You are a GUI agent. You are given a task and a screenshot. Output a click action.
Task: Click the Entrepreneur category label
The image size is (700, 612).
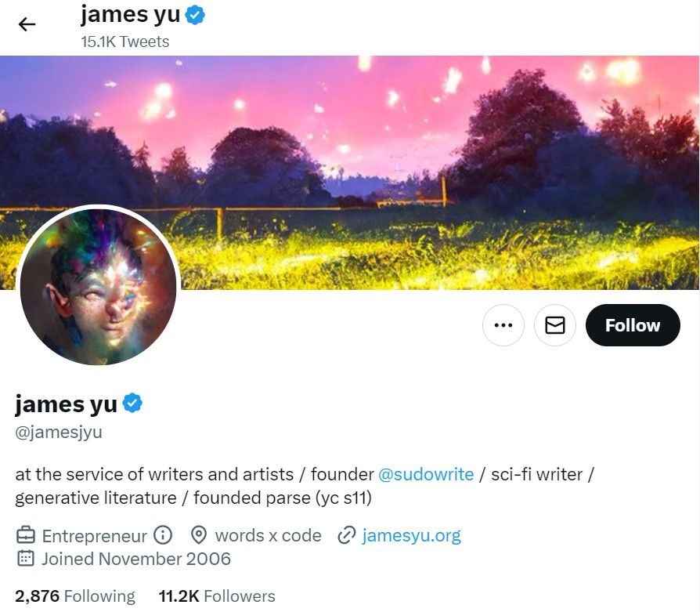(94, 536)
